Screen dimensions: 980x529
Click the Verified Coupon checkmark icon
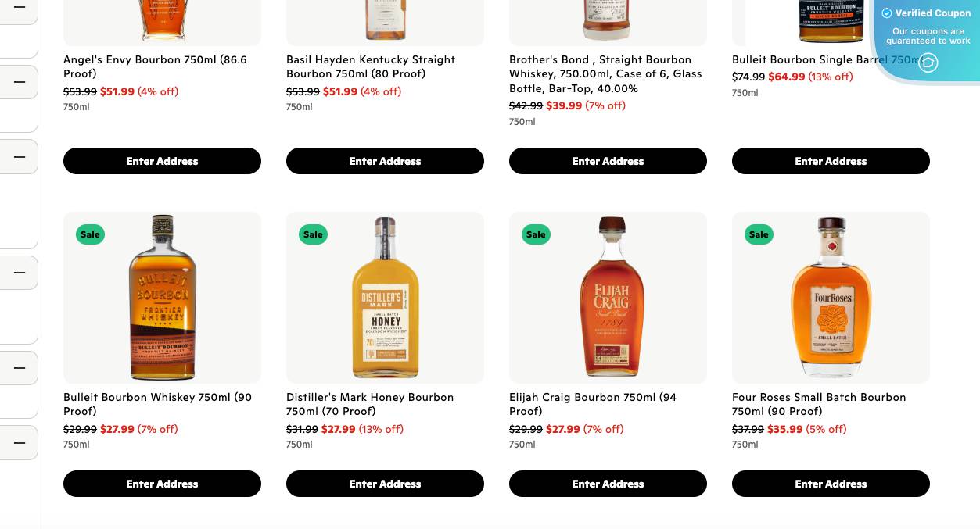887,13
